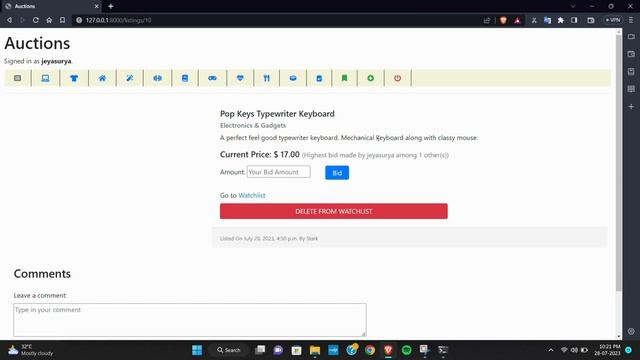Click the weather widget in the taskbar
The image size is (640, 360).
pos(31,350)
